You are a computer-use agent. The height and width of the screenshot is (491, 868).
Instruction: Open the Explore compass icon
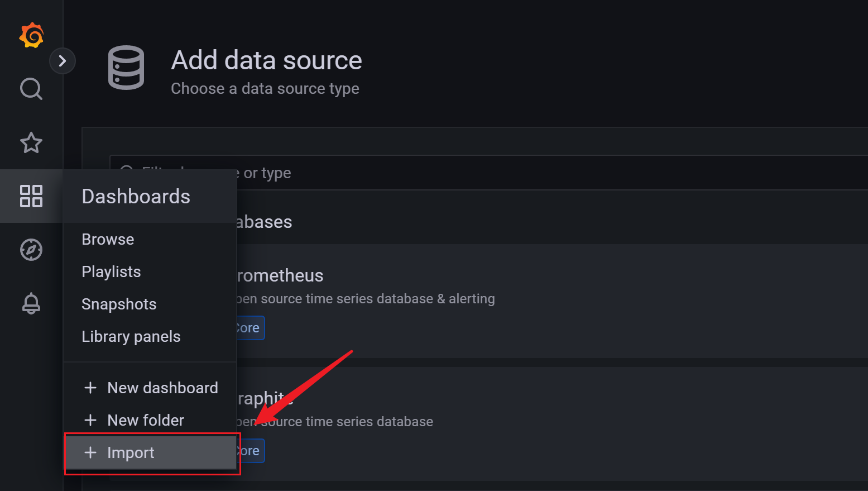coord(31,250)
